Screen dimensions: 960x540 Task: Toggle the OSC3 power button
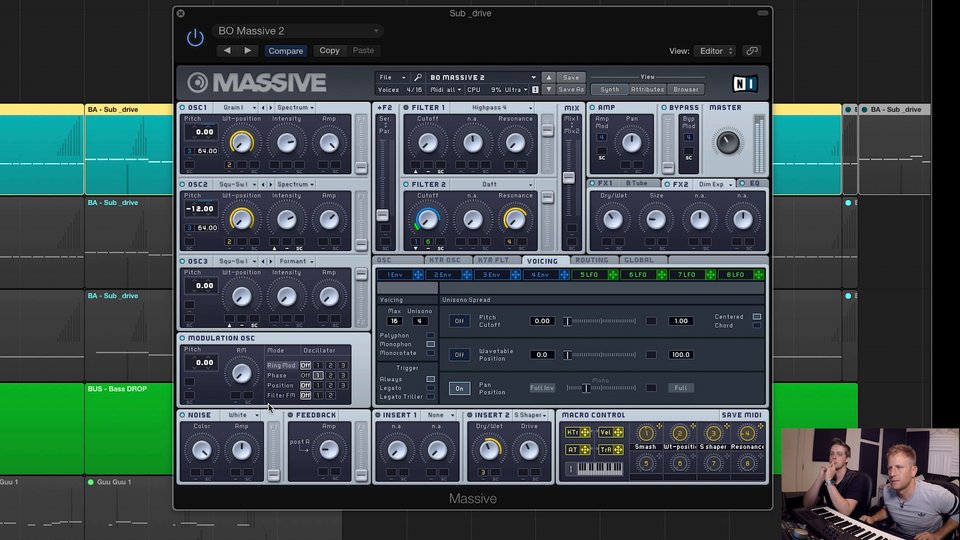[x=182, y=261]
